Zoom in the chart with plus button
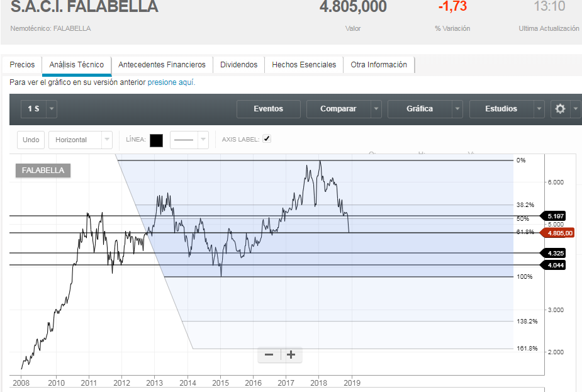Image resolution: width=582 pixels, height=392 pixels. click(291, 354)
